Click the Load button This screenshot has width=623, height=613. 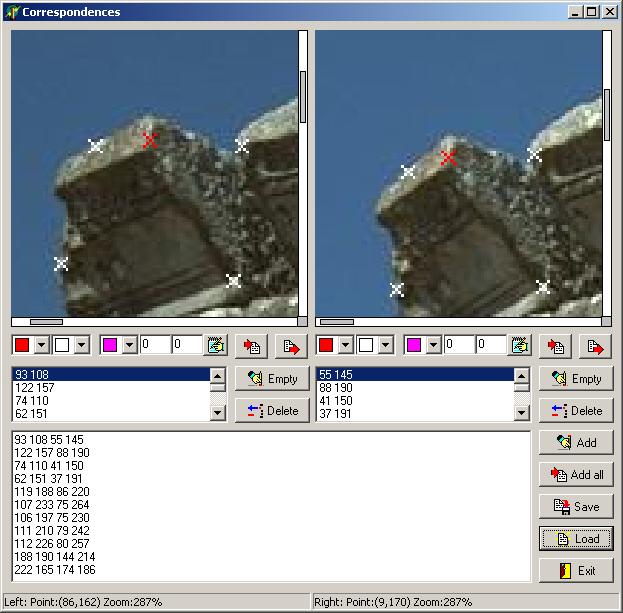coord(576,539)
